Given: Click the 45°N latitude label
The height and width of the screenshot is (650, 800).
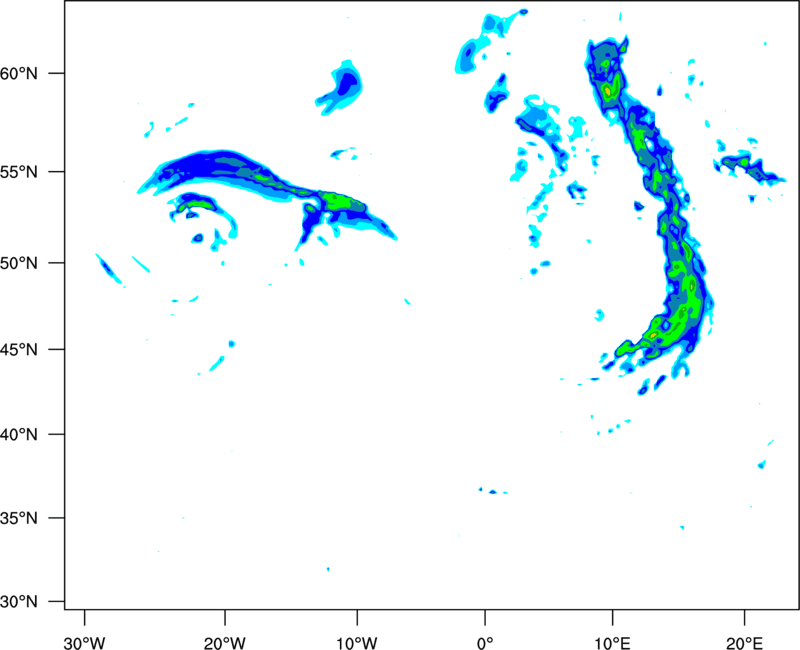Looking at the screenshot, I should [19, 349].
